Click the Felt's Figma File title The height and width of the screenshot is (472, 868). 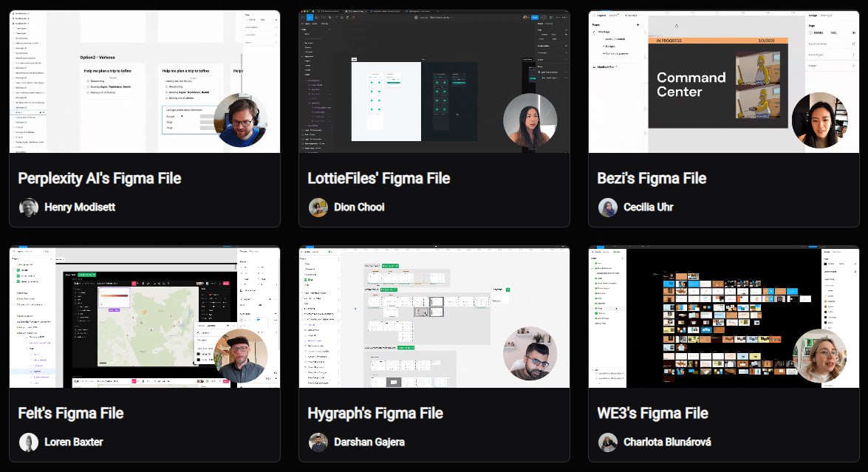click(x=71, y=414)
